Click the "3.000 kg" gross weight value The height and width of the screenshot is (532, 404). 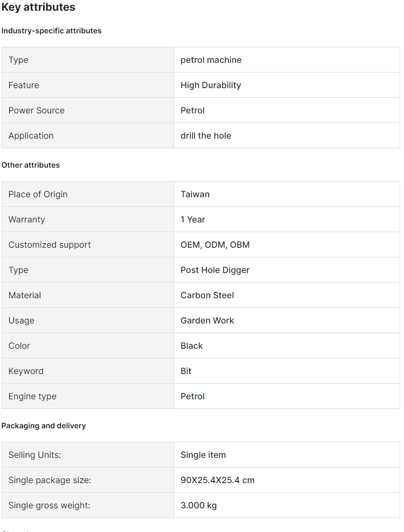(x=199, y=505)
